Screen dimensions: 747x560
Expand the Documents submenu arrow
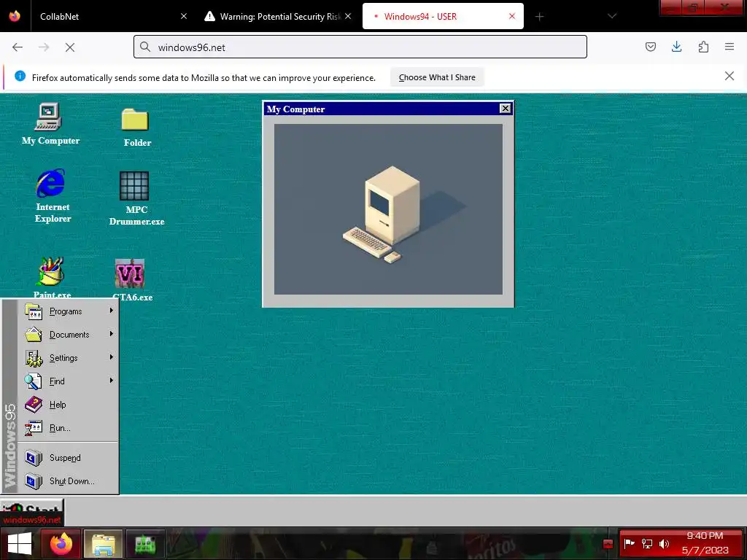[111, 334]
